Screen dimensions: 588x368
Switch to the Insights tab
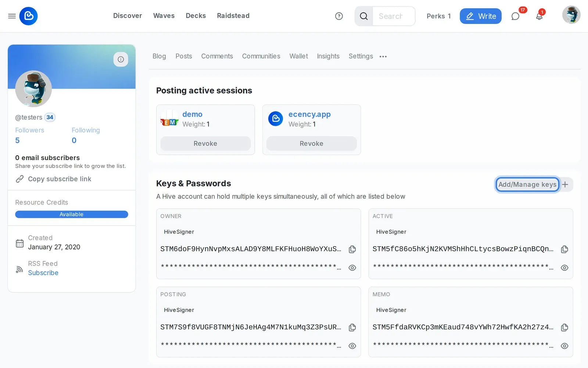[x=328, y=56]
